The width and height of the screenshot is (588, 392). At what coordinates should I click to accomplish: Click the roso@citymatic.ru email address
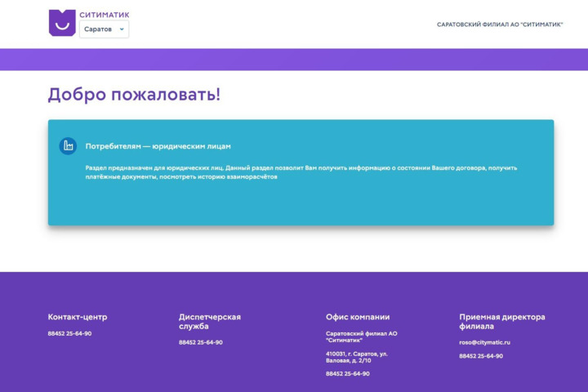pos(484,342)
